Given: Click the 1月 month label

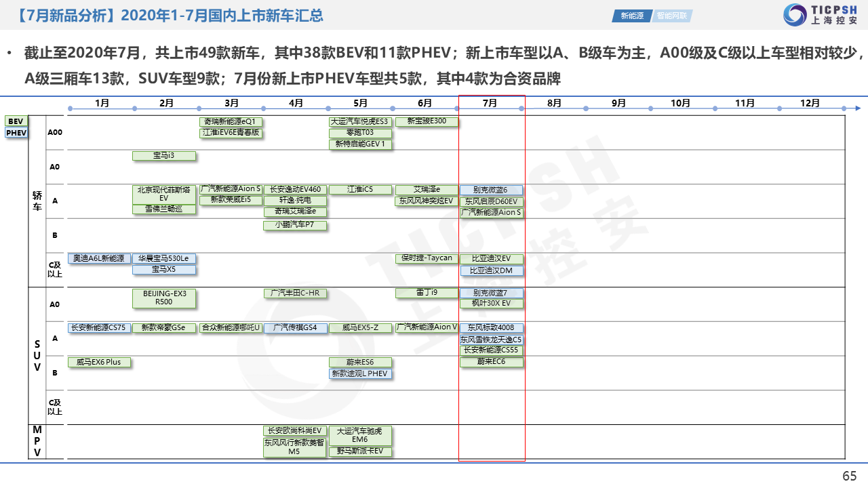Looking at the screenshot, I should click(102, 103).
